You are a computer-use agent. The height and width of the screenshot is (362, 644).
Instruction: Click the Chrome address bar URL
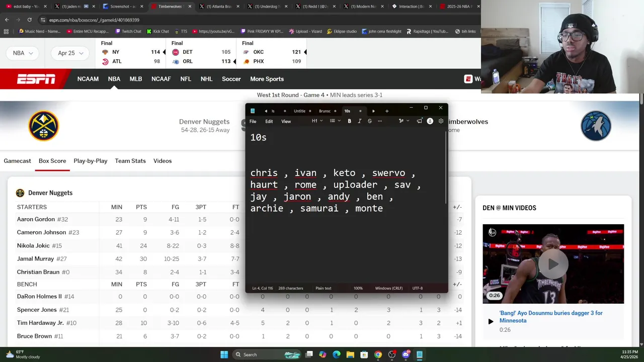[x=94, y=20]
